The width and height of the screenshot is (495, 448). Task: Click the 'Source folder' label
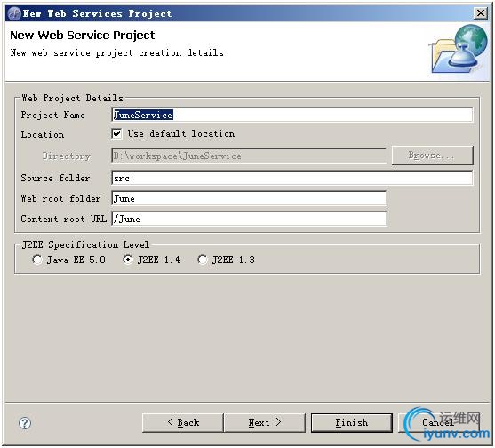56,178
